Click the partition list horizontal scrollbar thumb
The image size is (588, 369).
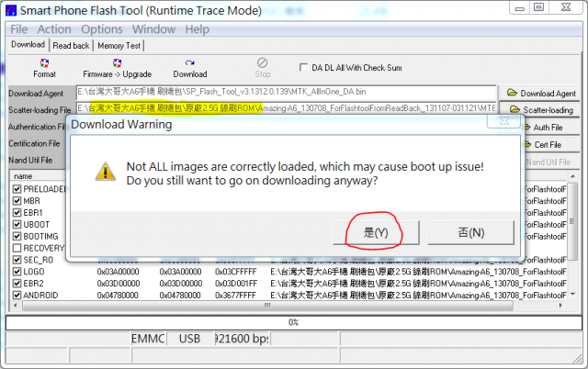pos(267,306)
